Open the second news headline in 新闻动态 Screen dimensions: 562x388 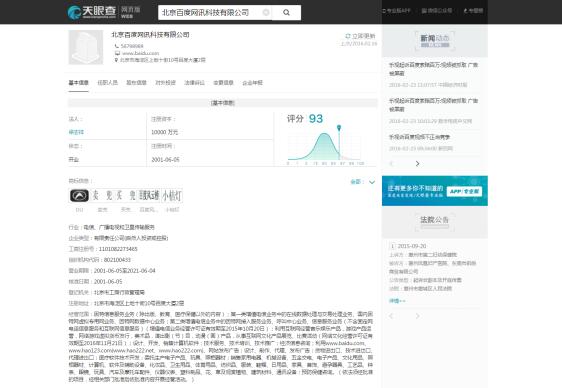[x=433, y=105]
